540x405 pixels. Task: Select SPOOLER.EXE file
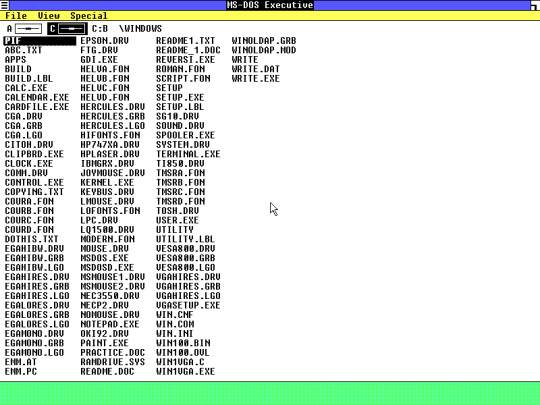click(186, 135)
